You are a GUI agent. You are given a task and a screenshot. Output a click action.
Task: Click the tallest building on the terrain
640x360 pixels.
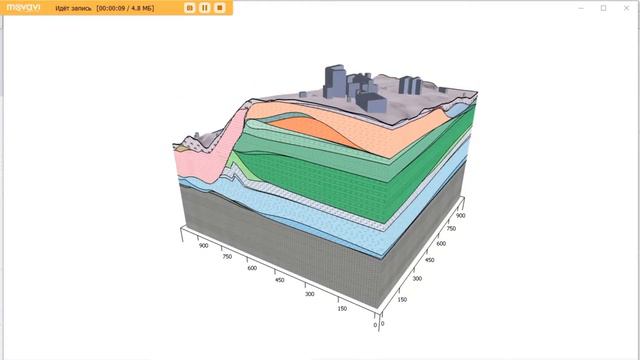click(x=335, y=81)
